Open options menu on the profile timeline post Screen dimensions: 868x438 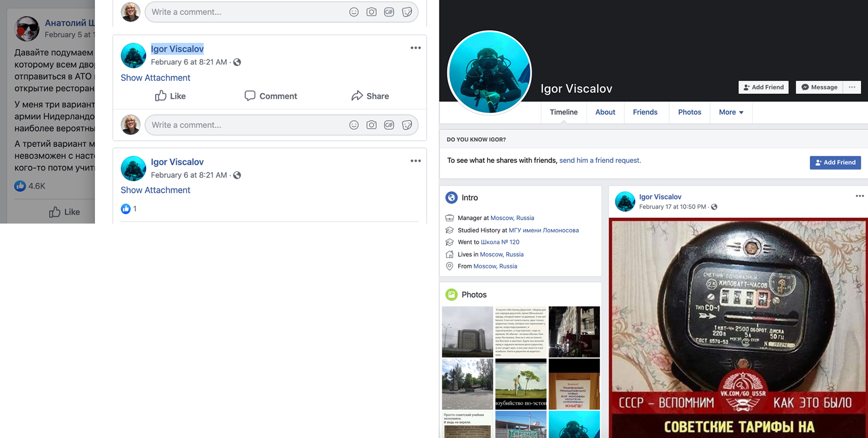pos(859,196)
